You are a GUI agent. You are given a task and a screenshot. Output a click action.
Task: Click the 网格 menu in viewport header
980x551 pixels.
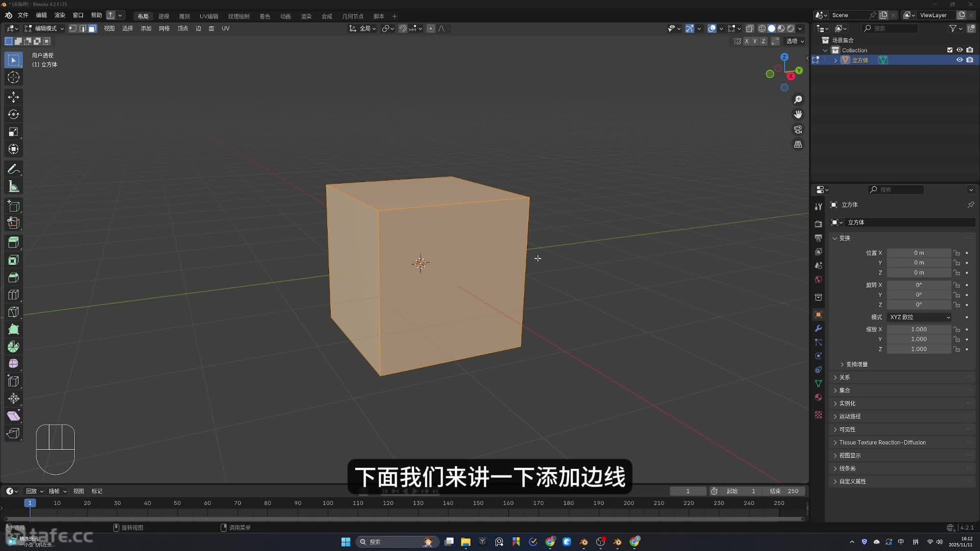coord(164,29)
